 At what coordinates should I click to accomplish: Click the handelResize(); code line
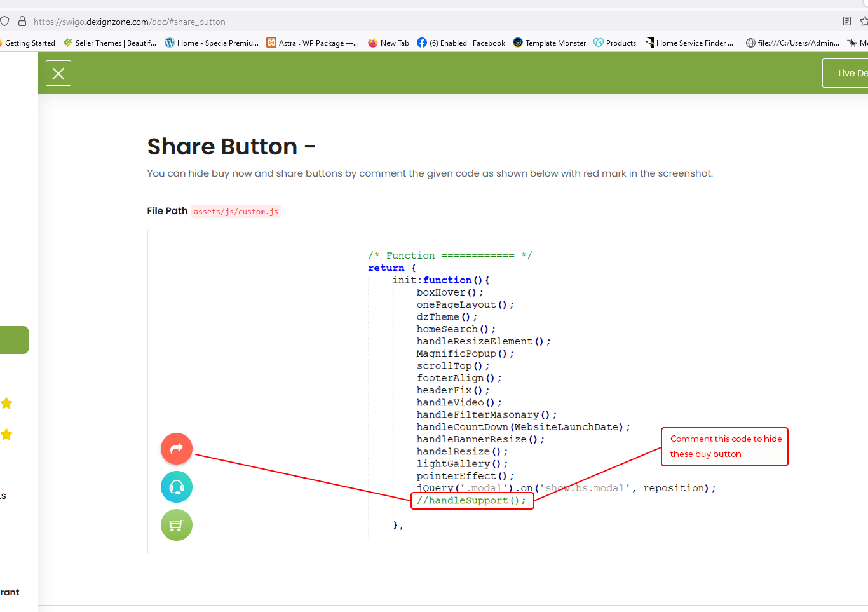point(462,451)
